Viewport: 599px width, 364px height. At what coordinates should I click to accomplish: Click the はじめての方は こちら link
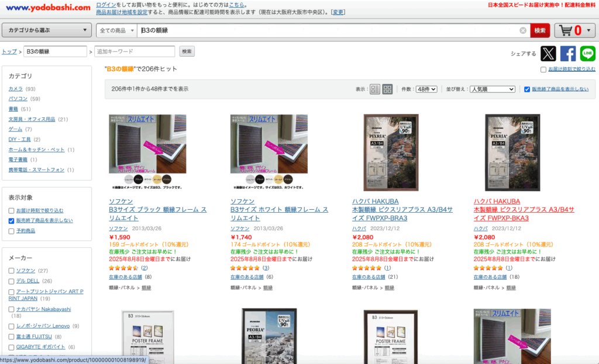[x=236, y=5]
